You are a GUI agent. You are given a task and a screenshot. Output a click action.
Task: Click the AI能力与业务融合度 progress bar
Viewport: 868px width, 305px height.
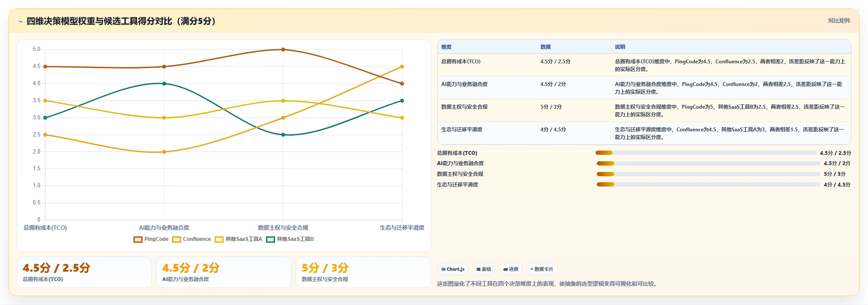(708, 163)
